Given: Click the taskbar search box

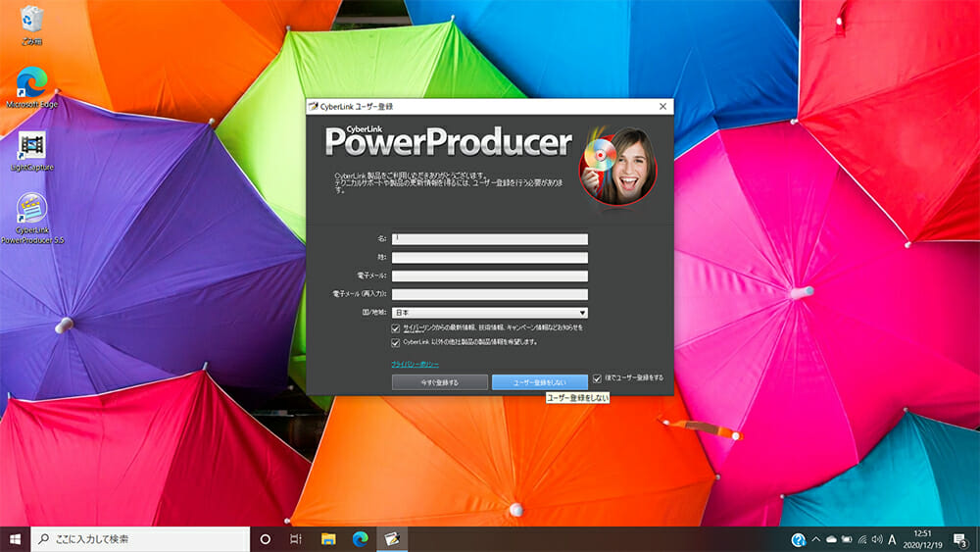Looking at the screenshot, I should pyautogui.click(x=140, y=539).
